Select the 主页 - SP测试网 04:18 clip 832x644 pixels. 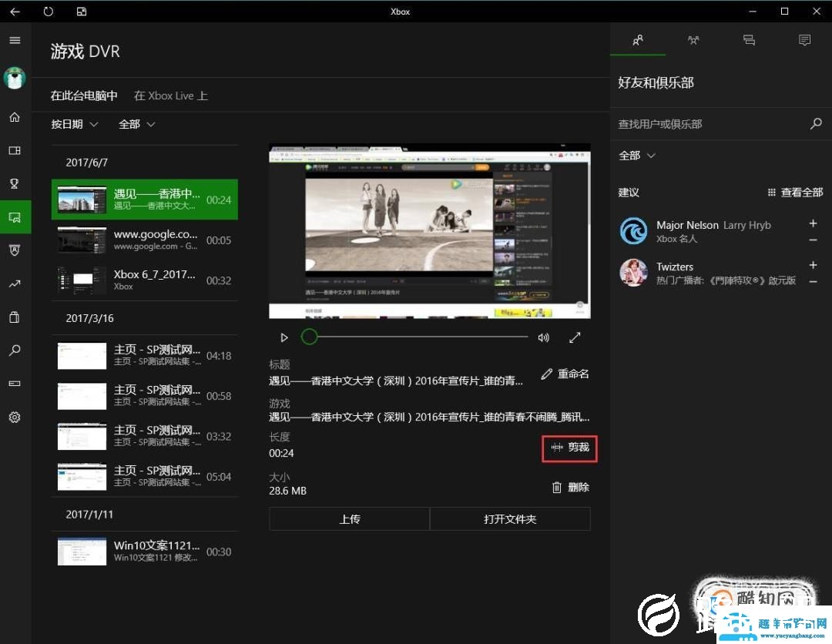(x=144, y=355)
